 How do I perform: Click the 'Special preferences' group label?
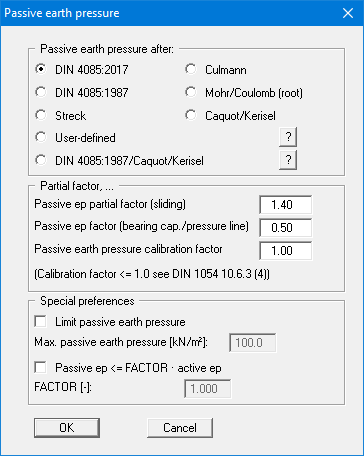(87, 301)
